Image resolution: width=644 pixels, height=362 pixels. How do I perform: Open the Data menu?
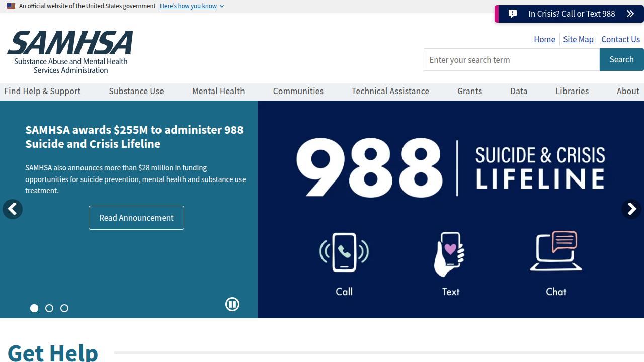tap(519, 91)
